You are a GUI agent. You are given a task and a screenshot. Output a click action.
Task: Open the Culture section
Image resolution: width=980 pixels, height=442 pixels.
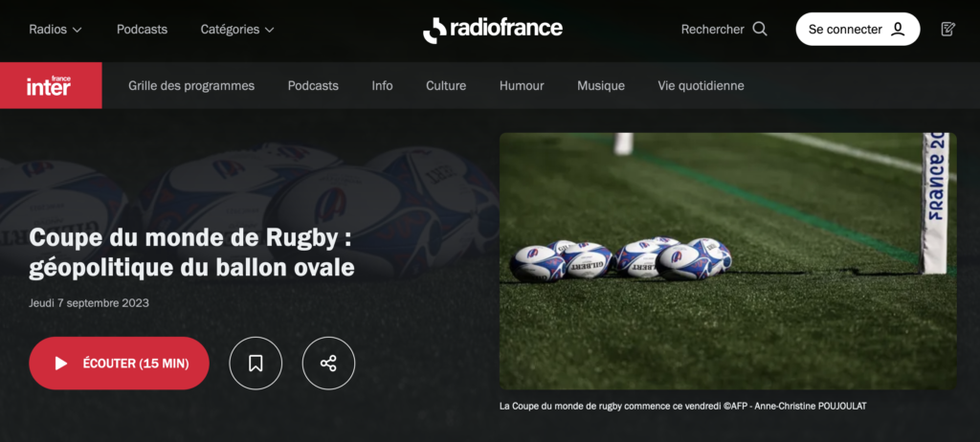pyautogui.click(x=446, y=86)
